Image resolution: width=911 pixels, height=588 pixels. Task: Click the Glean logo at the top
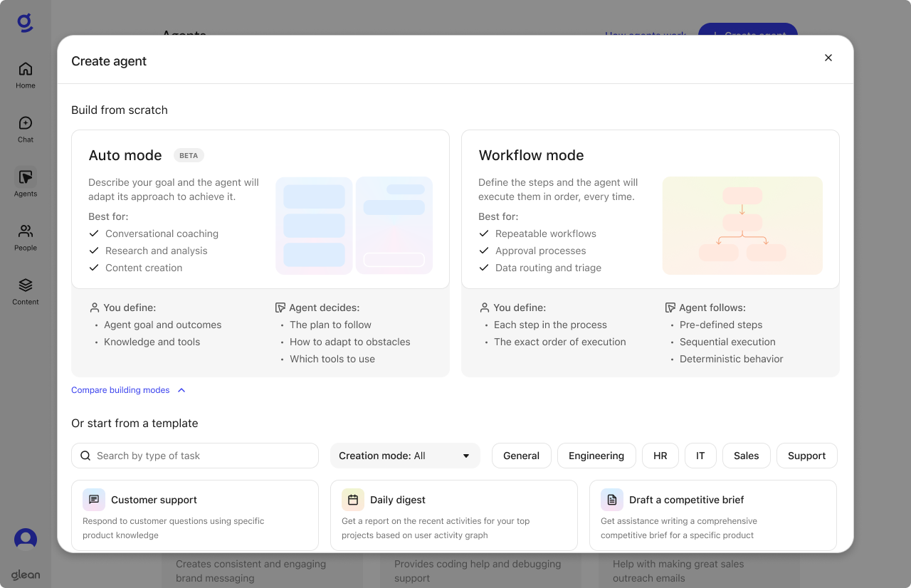[x=25, y=22]
